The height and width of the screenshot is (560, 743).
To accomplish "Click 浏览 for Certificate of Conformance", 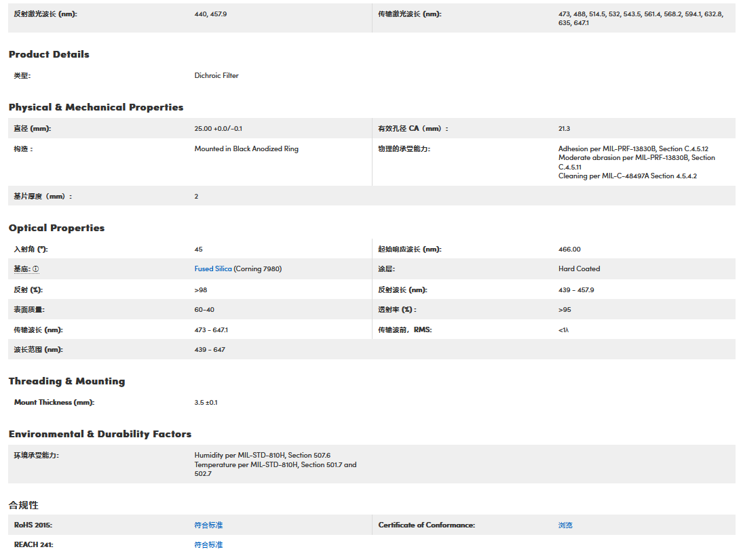I will click(565, 525).
